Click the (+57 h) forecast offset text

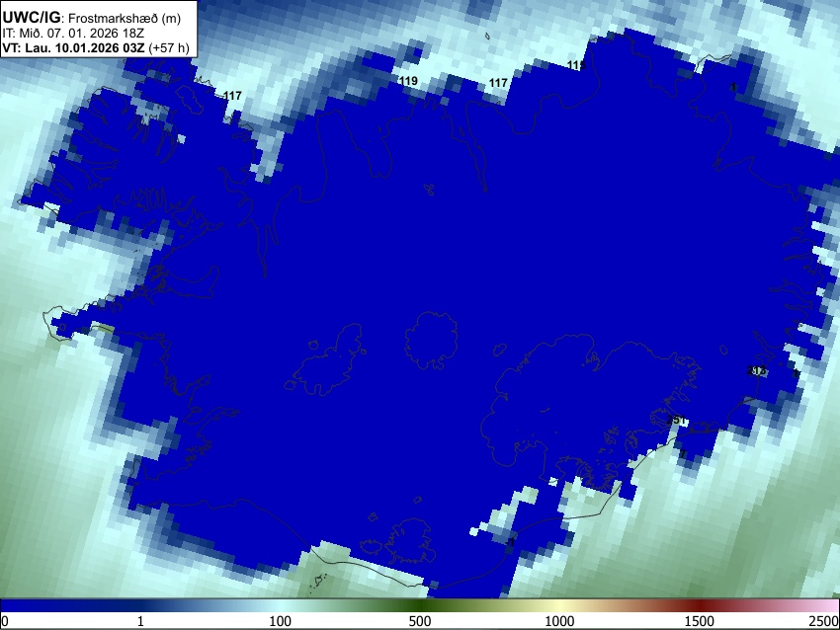point(168,47)
